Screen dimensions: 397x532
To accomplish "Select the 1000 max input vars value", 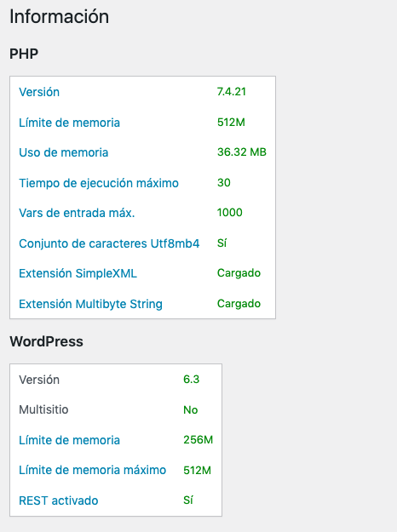I will (229, 213).
